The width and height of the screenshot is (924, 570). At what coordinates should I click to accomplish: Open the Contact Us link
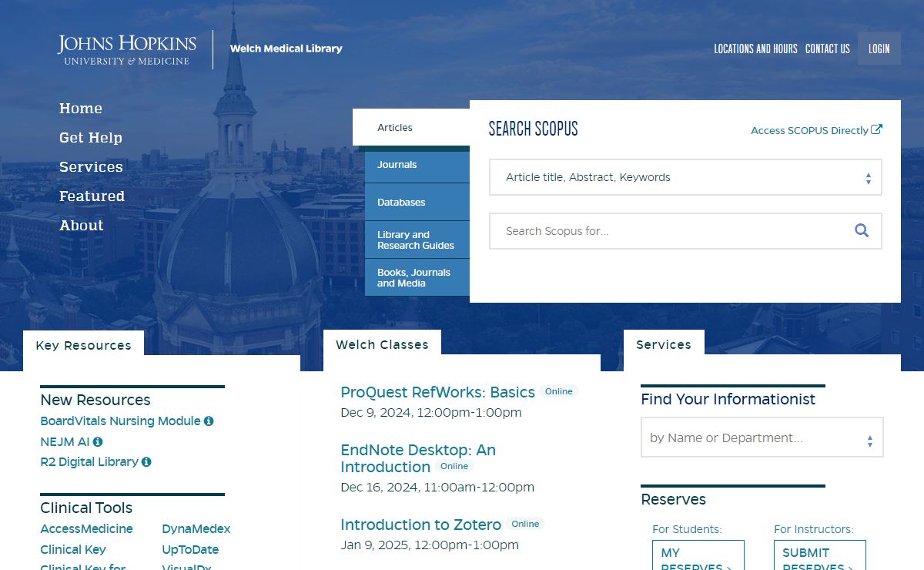coord(828,49)
